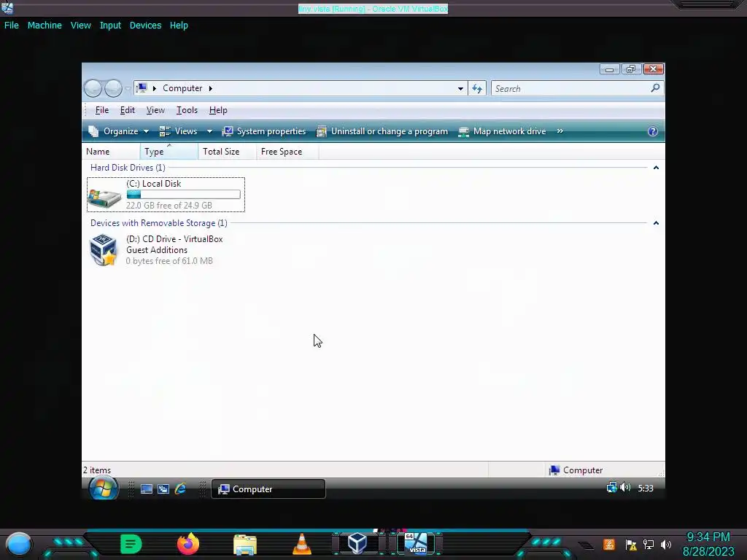This screenshot has height=560, width=747.
Task: Open the Explorer View menu
Action: pyautogui.click(x=155, y=110)
